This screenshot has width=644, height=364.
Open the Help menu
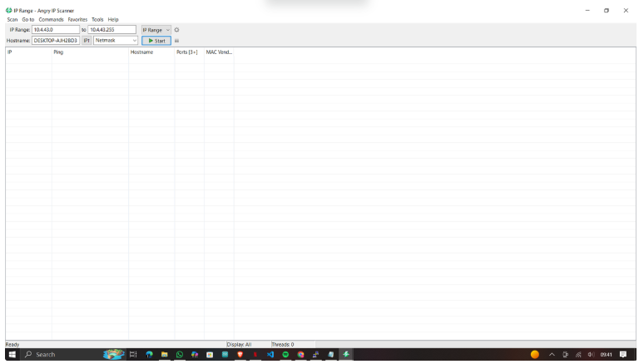pyautogui.click(x=113, y=20)
